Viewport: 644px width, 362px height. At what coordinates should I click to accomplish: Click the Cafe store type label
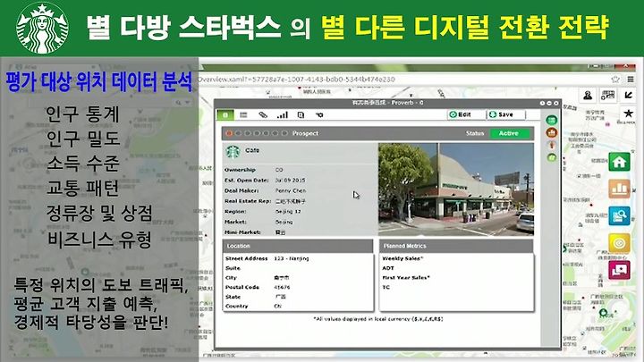tap(252, 150)
